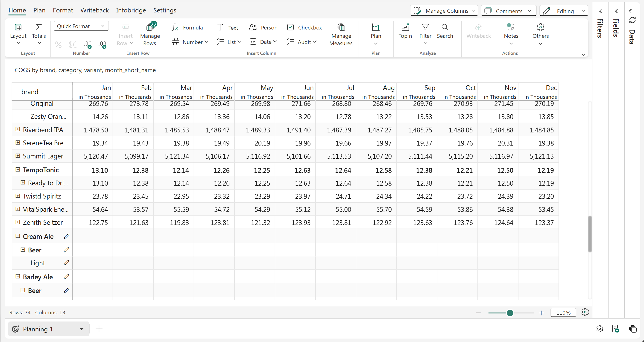
Task: Insert a Checkbox column
Action: 304,27
